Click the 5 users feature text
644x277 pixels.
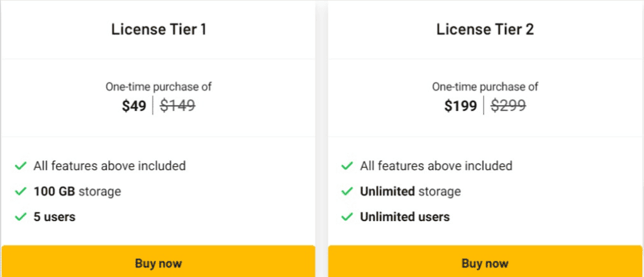click(55, 217)
